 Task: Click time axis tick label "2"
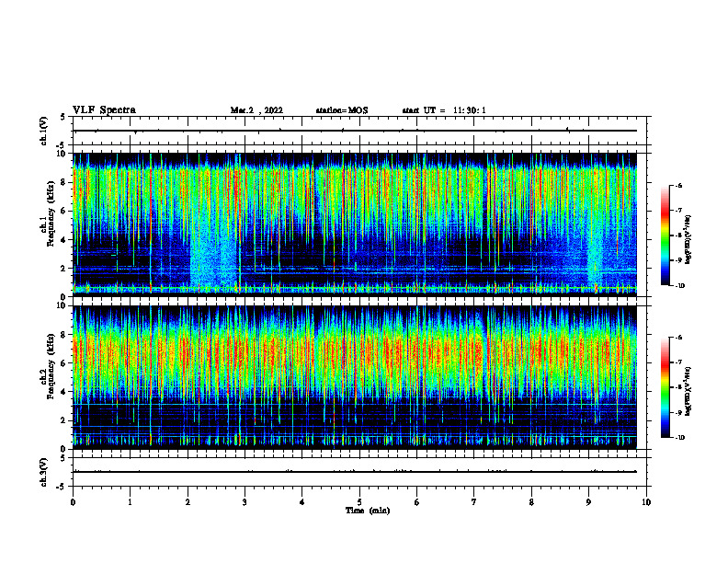coord(188,502)
